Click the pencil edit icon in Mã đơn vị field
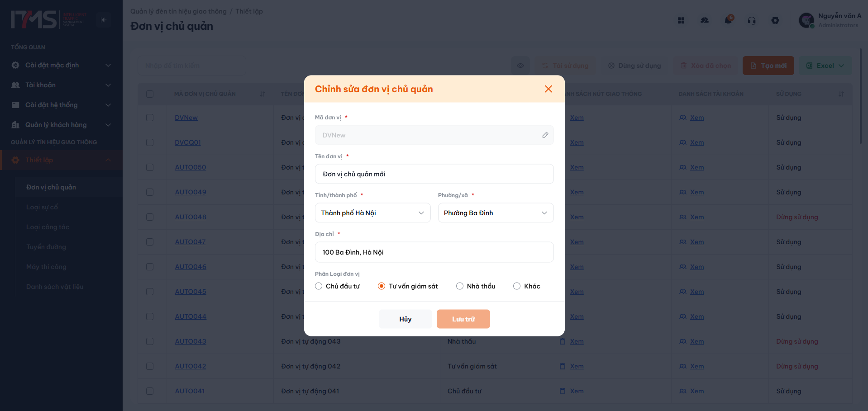 coord(545,135)
